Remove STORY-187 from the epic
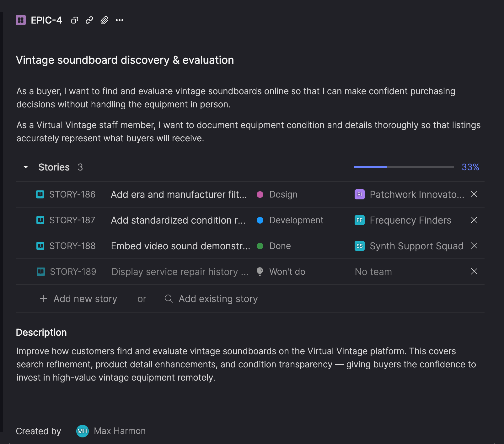This screenshot has width=504, height=444. (x=474, y=220)
